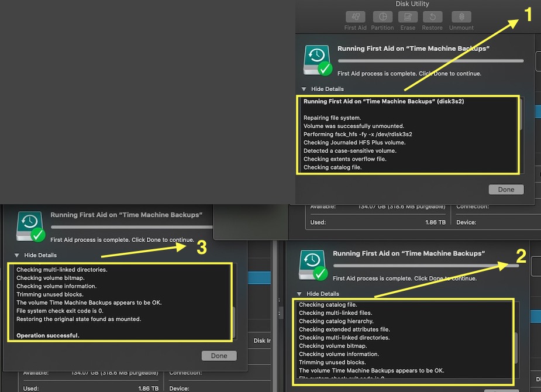Click the First Aid toolbar icon
Screen dimensions: 541x392
[356, 16]
